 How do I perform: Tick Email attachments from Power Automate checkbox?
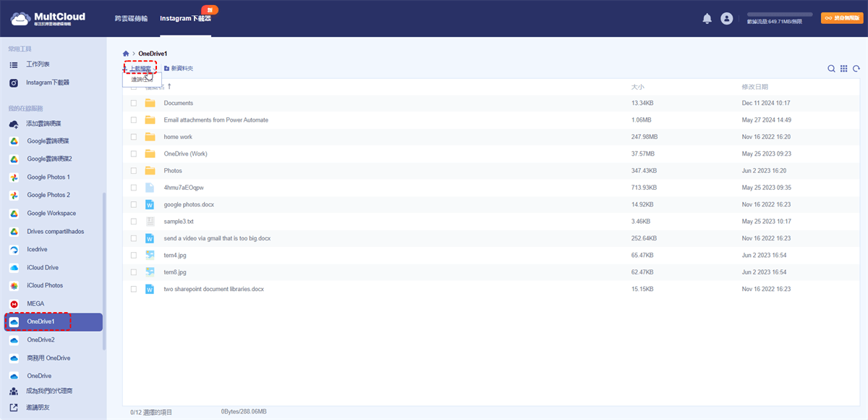(x=133, y=119)
